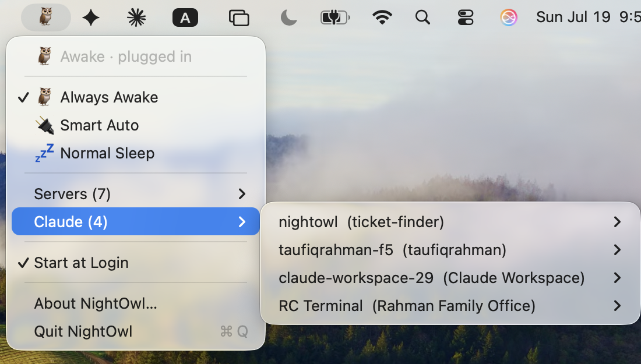Open the taufiqrahman-f5 (taufiqrahman) session
Image resolution: width=641 pixels, height=364 pixels.
pos(450,250)
